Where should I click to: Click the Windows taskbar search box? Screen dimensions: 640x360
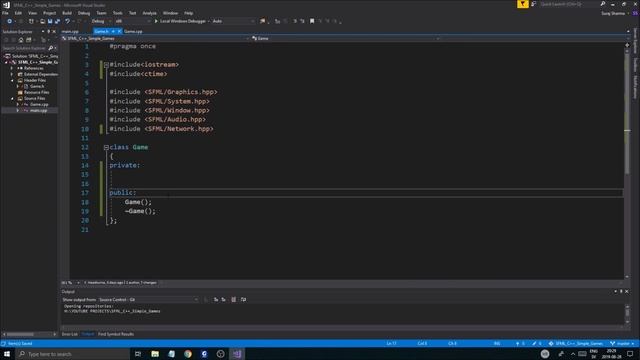pos(72,354)
